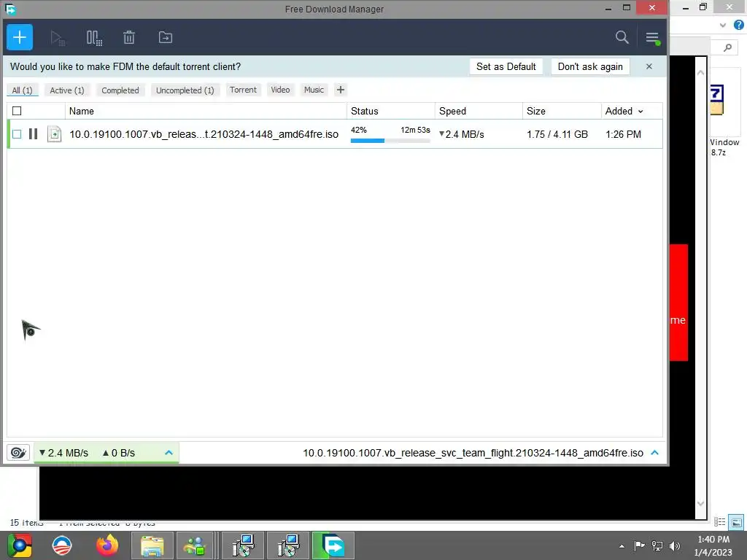Start the selected downloads from the toolbar play icon
Viewport: 747px width, 560px height.
pyautogui.click(x=58, y=38)
